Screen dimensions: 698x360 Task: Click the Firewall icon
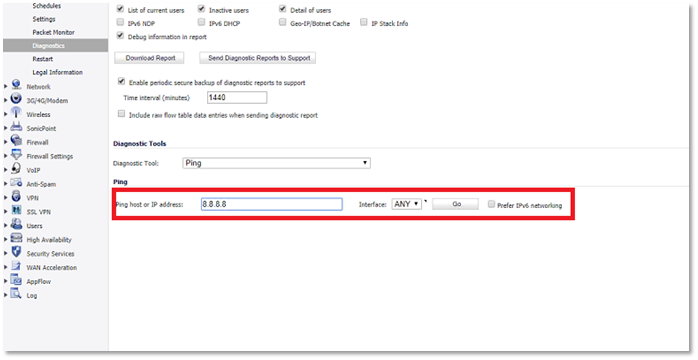pyautogui.click(x=16, y=141)
